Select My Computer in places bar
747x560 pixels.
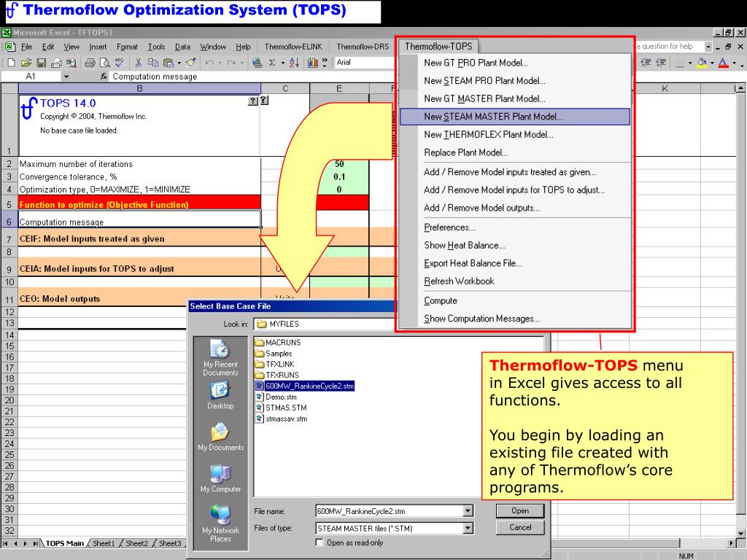(x=220, y=478)
